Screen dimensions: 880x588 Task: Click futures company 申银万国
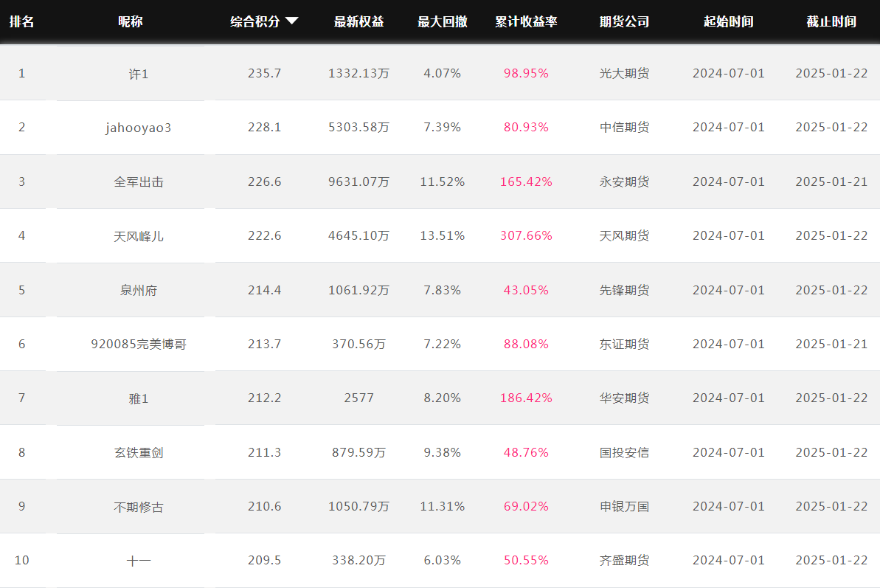624,506
